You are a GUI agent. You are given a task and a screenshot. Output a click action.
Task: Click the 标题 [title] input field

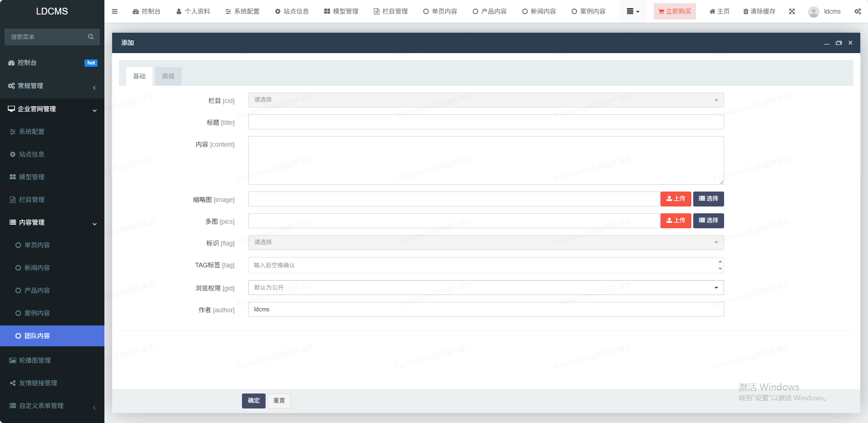(x=485, y=122)
